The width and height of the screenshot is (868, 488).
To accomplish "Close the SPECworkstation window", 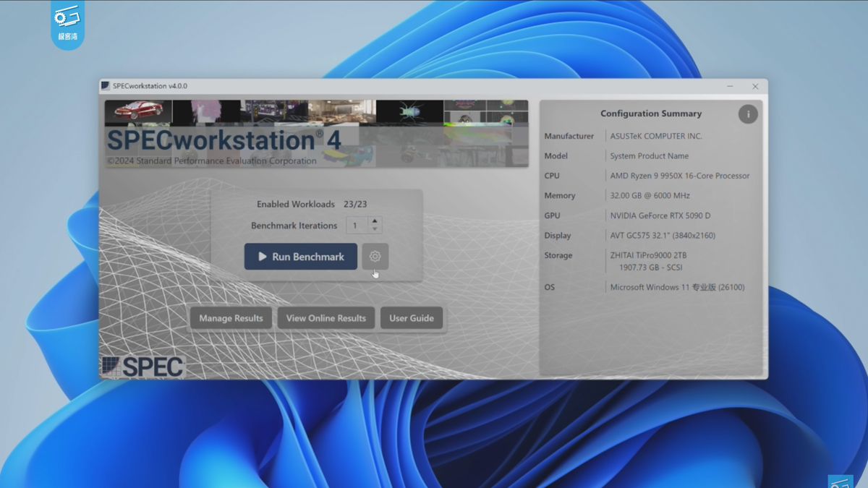I will click(x=755, y=86).
